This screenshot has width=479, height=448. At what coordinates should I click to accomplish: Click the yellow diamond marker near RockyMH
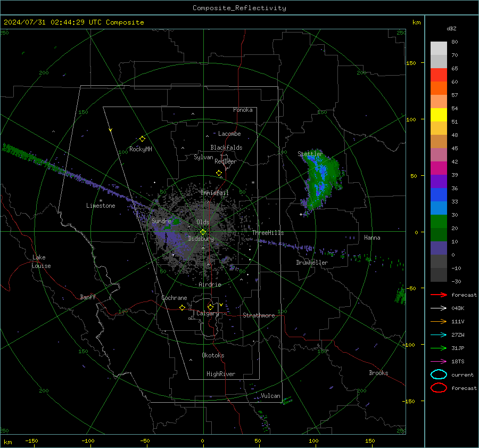pos(142,139)
